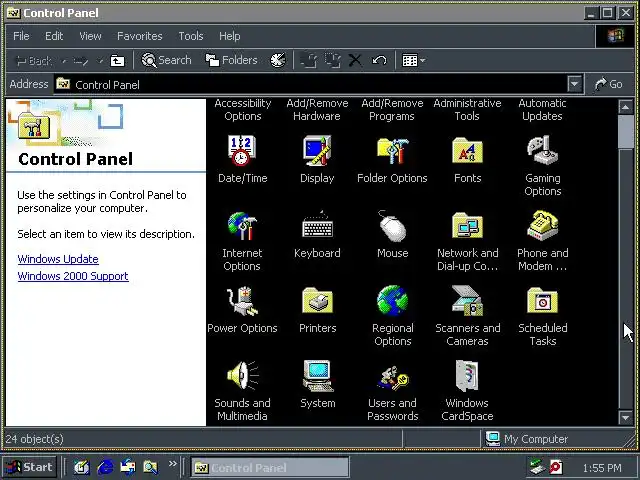This screenshot has width=640, height=480.
Task: Open the Scheduled Tasks folder icon
Action: click(542, 301)
